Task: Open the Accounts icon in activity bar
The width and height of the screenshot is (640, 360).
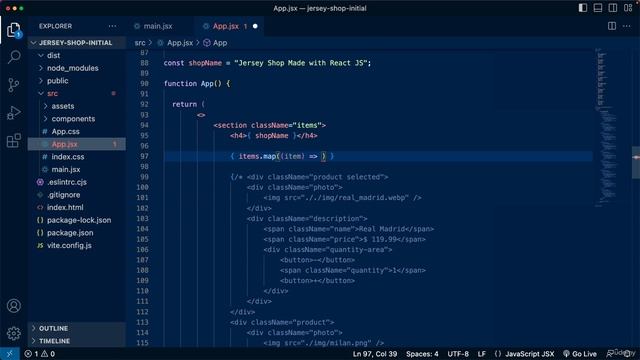Action: coord(13,305)
